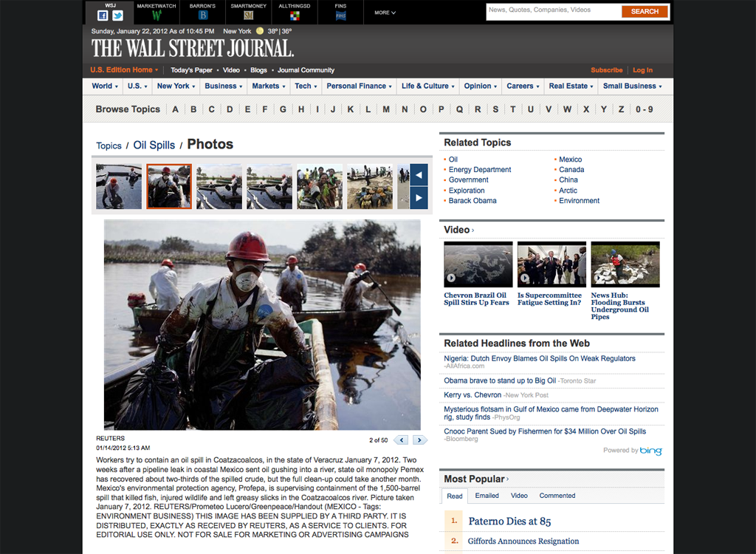Click the main oil spill worker photo
Viewport: 756px width, 554px height.
262,325
